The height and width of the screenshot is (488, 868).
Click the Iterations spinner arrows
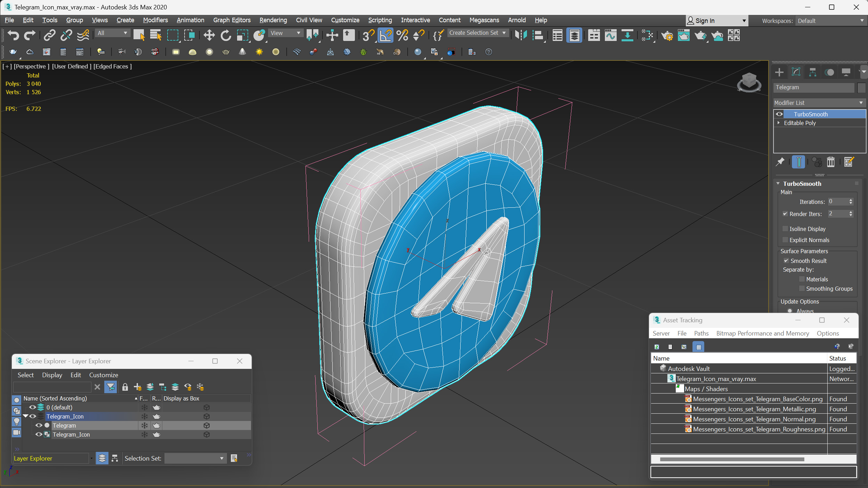pos(851,201)
